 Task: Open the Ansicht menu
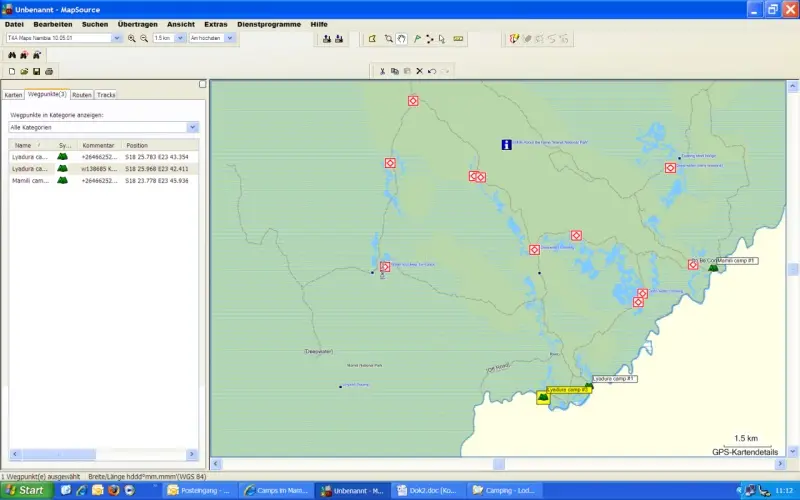pyautogui.click(x=181, y=24)
